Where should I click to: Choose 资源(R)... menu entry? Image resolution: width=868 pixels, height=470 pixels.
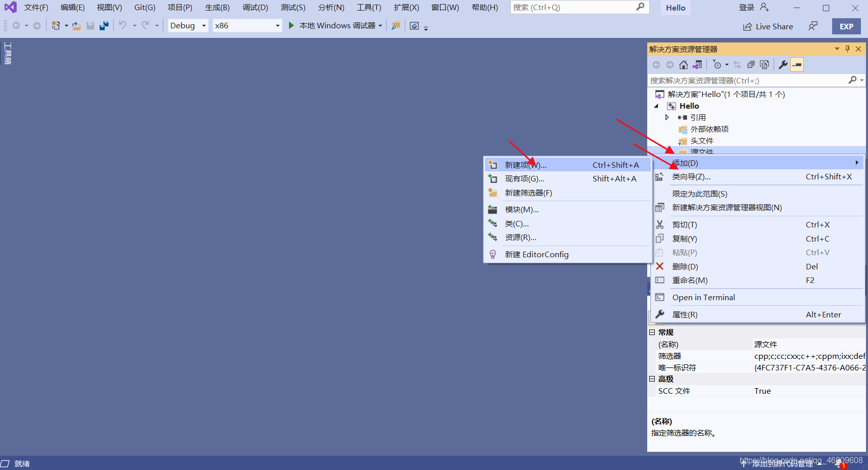567,238
